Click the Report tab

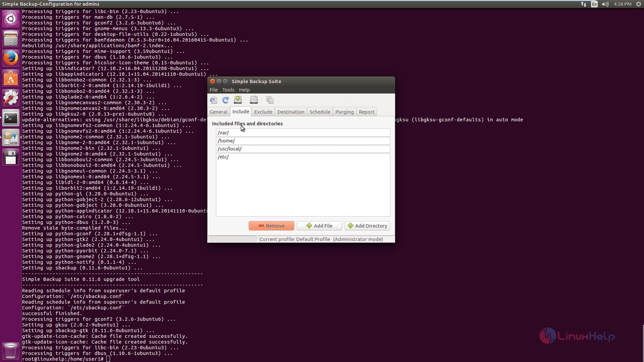(x=366, y=111)
